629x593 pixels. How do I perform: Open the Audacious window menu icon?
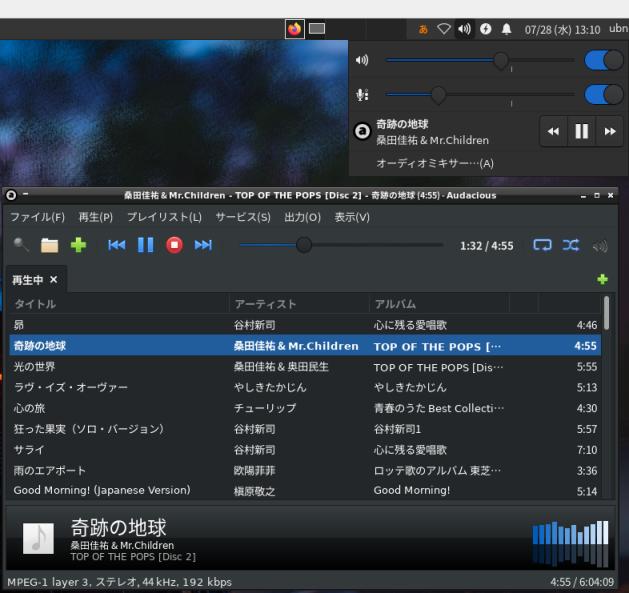11,195
